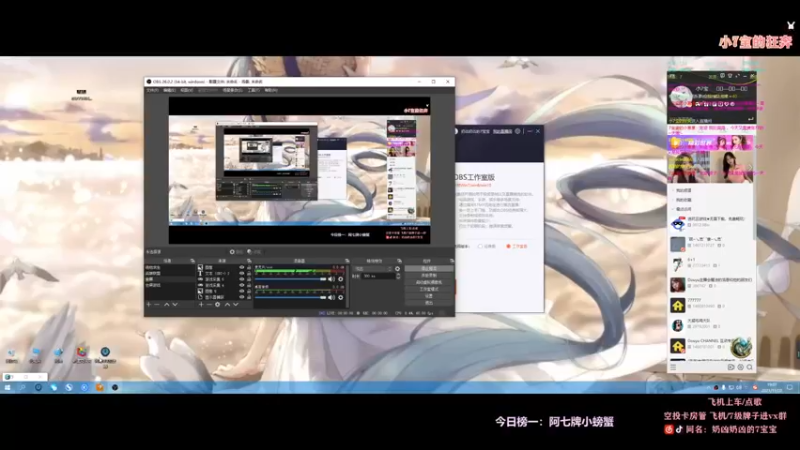Click the black OBS icon on the taskbar
This screenshot has height=450, width=800.
tap(115, 388)
